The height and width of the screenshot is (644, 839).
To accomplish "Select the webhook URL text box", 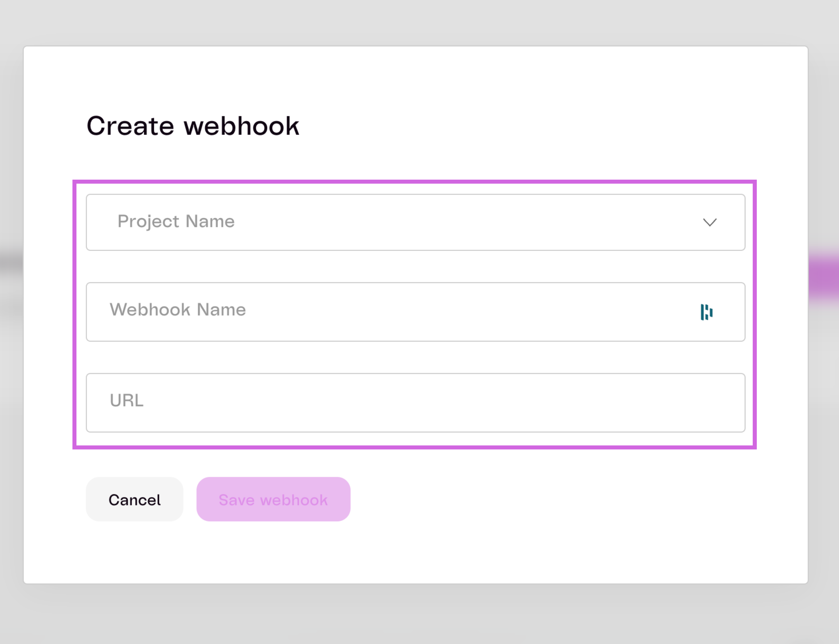I will point(415,402).
